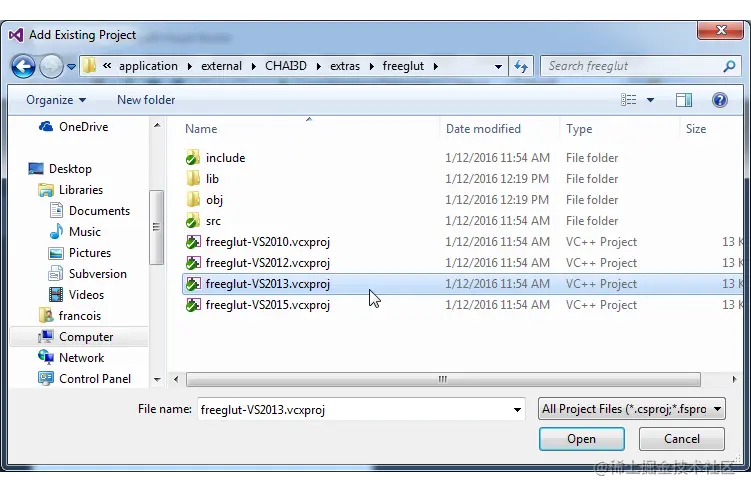Click the Cancel button
Image resolution: width=751 pixels, height=492 pixels.
pyautogui.click(x=682, y=439)
